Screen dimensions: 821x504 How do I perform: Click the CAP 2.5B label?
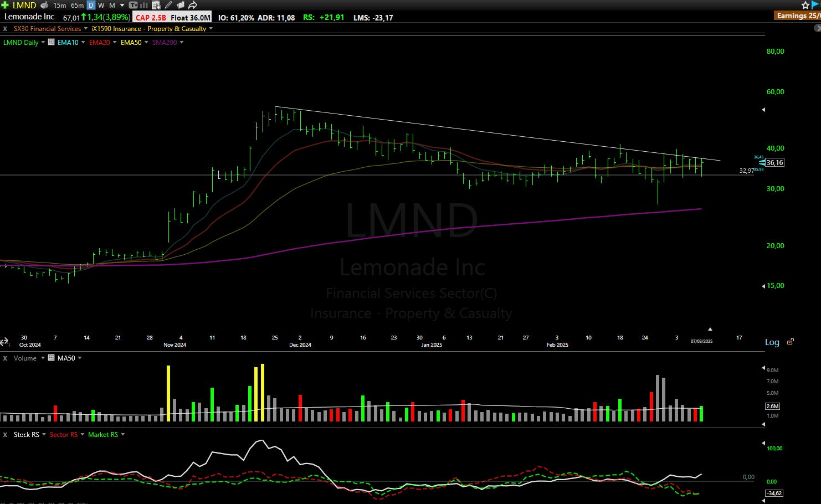point(151,18)
